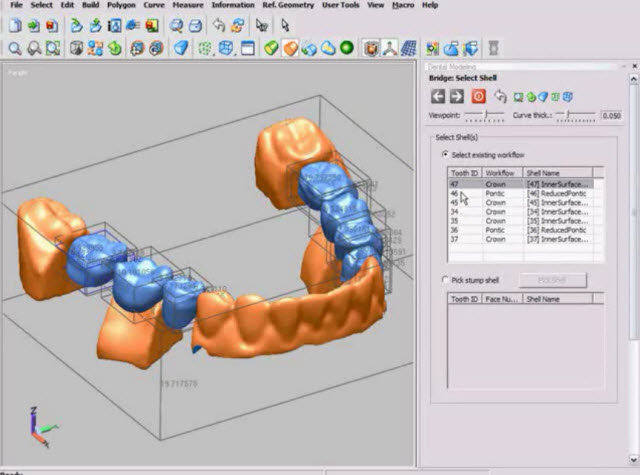The image size is (640, 475).
Task: Open the File menu
Action: 16,5
